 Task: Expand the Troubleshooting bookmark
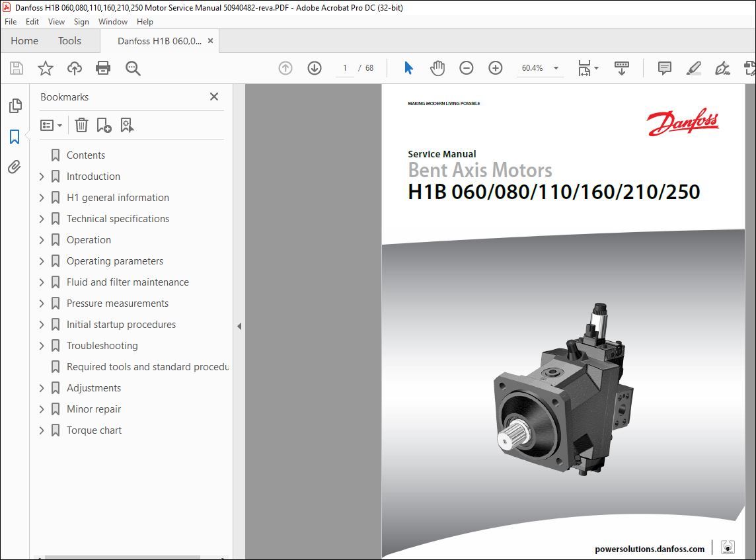[x=41, y=345]
